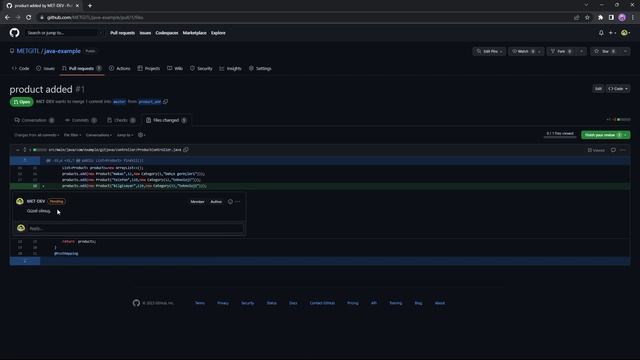Open the Marketplace link in header

point(194,33)
